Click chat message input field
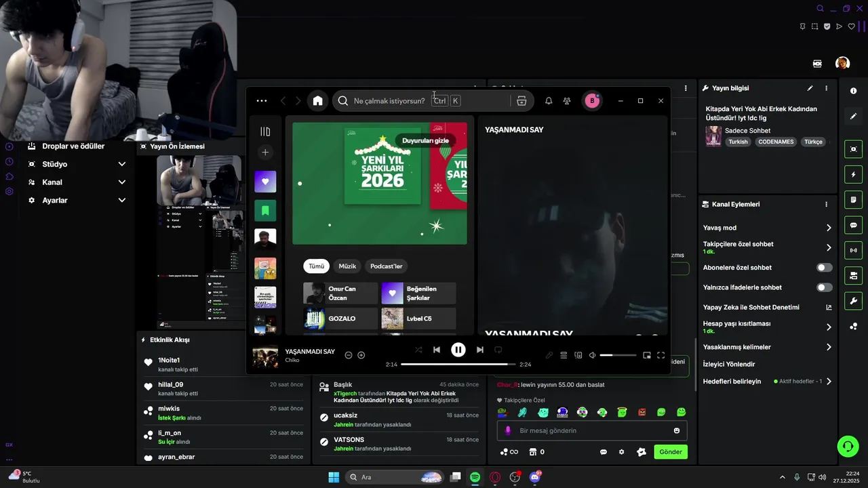Viewport: 868px width, 488px height. tap(591, 430)
